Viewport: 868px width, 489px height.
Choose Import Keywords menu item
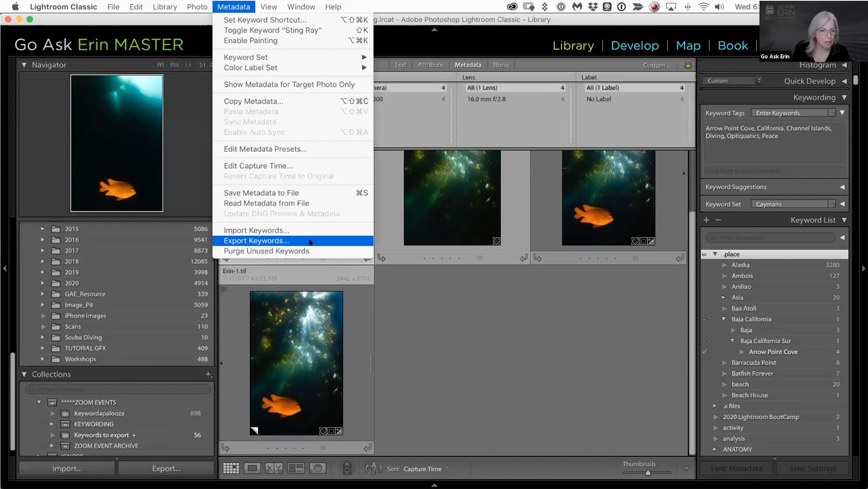click(293, 230)
